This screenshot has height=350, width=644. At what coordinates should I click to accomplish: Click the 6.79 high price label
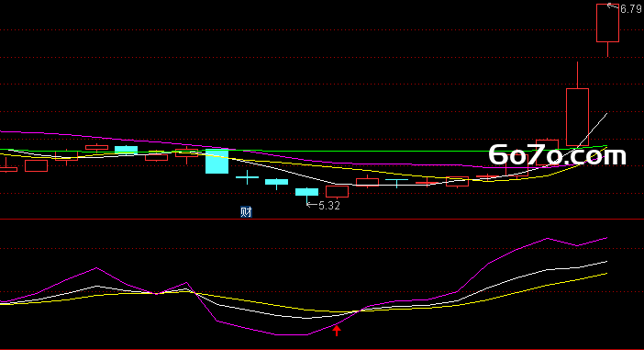tap(631, 9)
